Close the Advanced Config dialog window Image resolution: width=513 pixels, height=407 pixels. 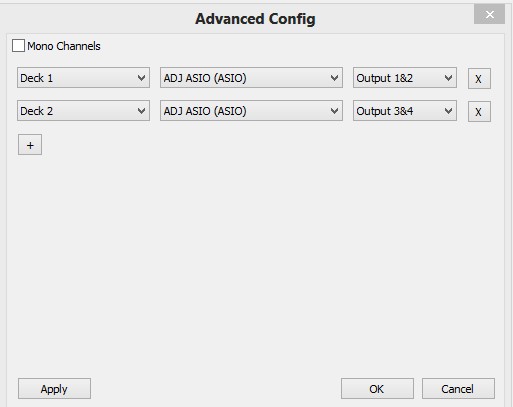(x=489, y=14)
